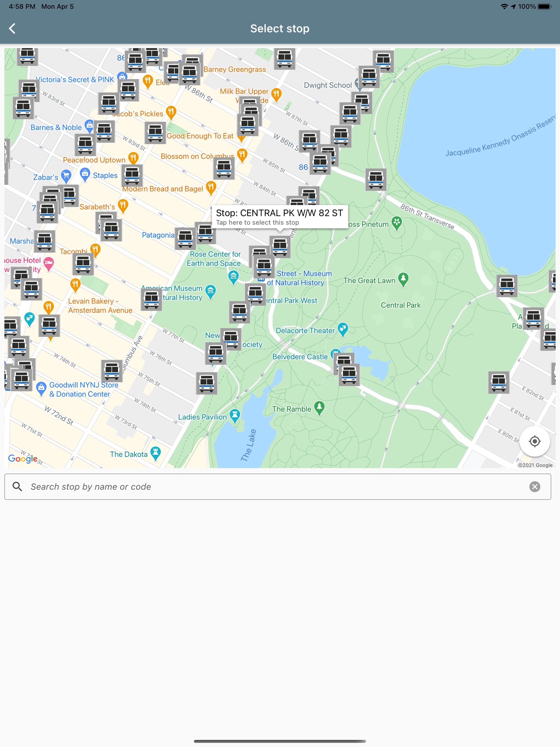Viewport: 560px width, 747px height.
Task: Tap the Delacorte Theater marker
Action: point(343,329)
